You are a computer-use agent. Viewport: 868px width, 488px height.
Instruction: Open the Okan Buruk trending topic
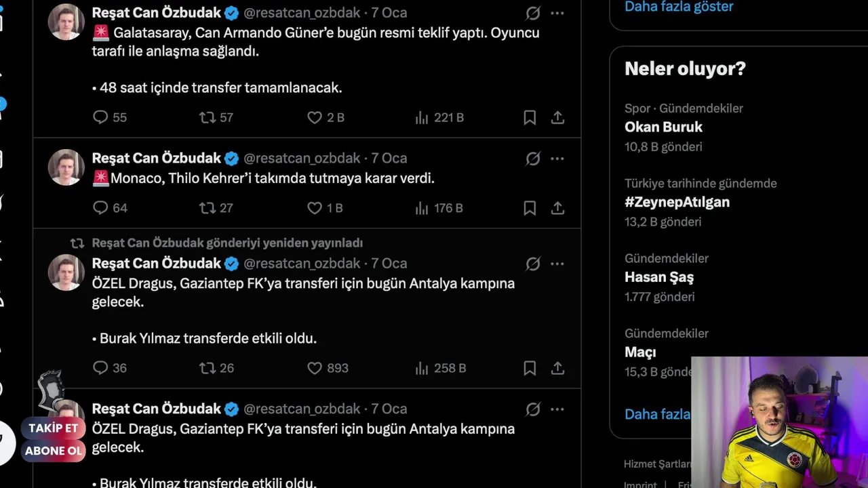click(663, 127)
